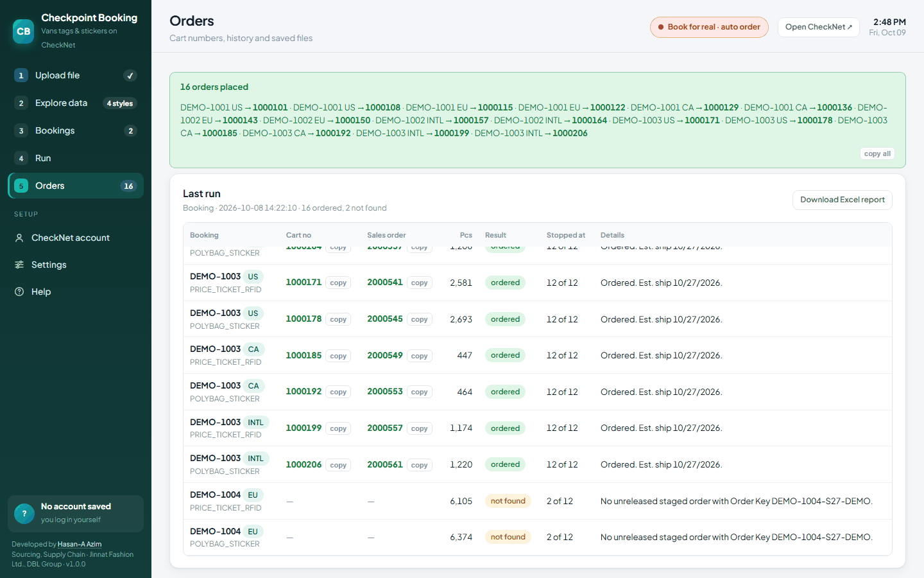Open the CheckNet account person icon
Image resolution: width=924 pixels, height=578 pixels.
(19, 238)
